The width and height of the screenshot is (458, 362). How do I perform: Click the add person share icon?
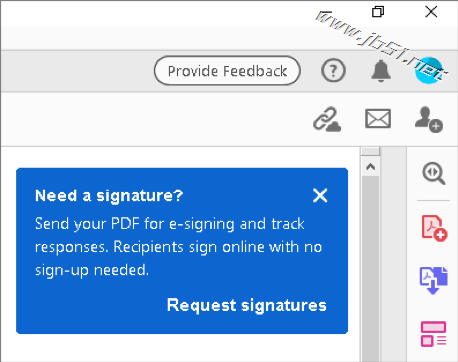[x=429, y=119]
